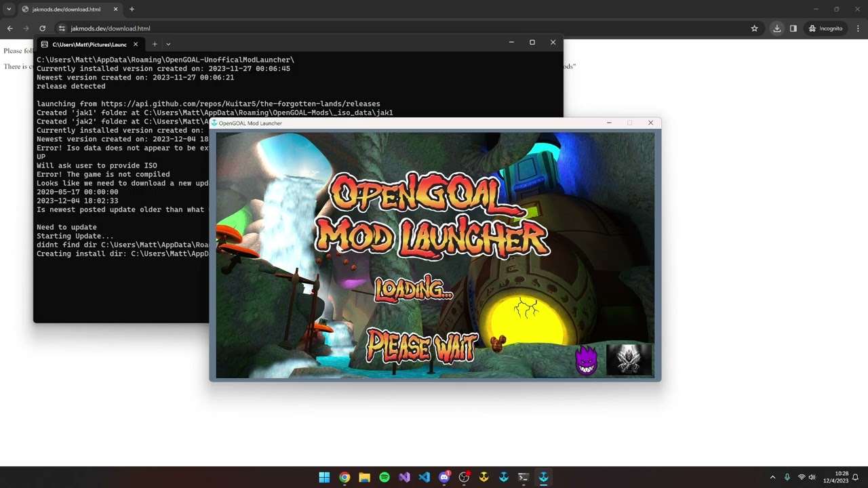Open the notifications bell icon

pos(856,477)
